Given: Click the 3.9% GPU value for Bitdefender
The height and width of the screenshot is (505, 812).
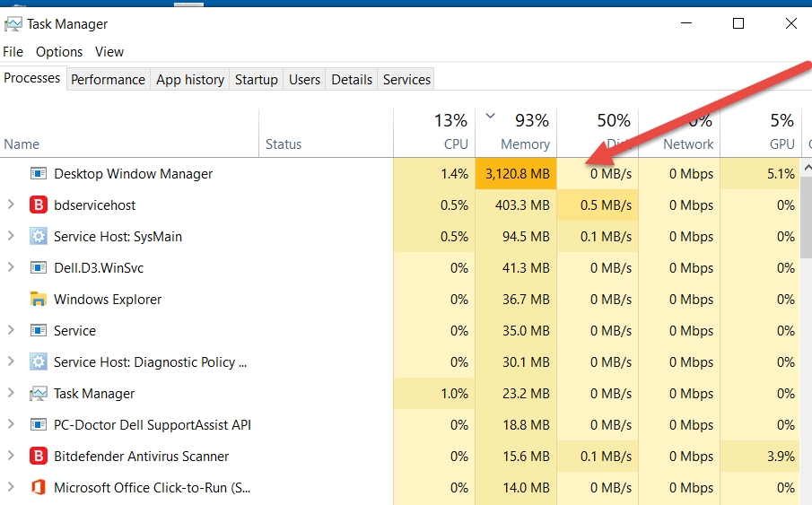Looking at the screenshot, I should pos(781,457).
